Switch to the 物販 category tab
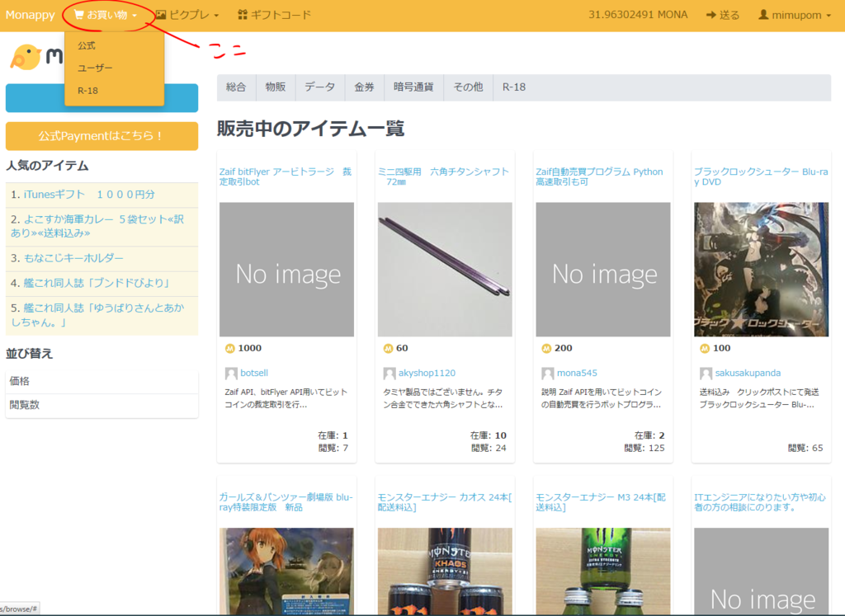This screenshot has width=845, height=616. [x=276, y=87]
